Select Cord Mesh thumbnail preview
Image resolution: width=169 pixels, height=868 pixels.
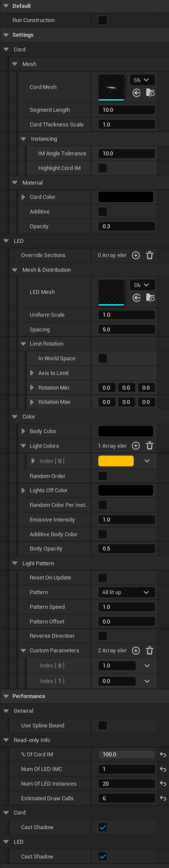coord(111,87)
